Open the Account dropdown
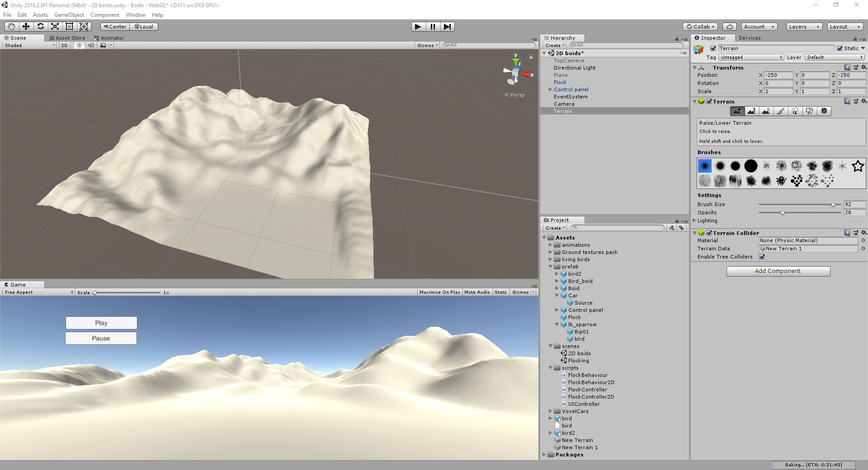868x470 pixels. (759, 27)
